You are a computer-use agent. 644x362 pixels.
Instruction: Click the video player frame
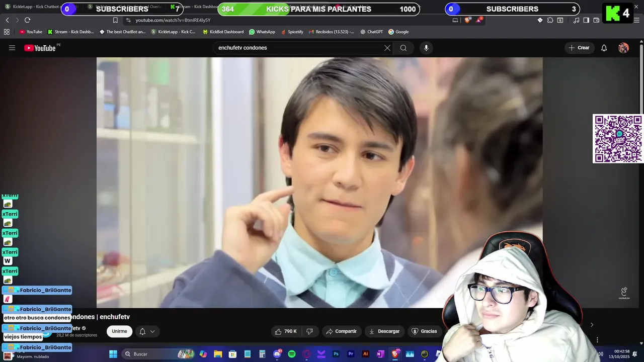coord(319,182)
